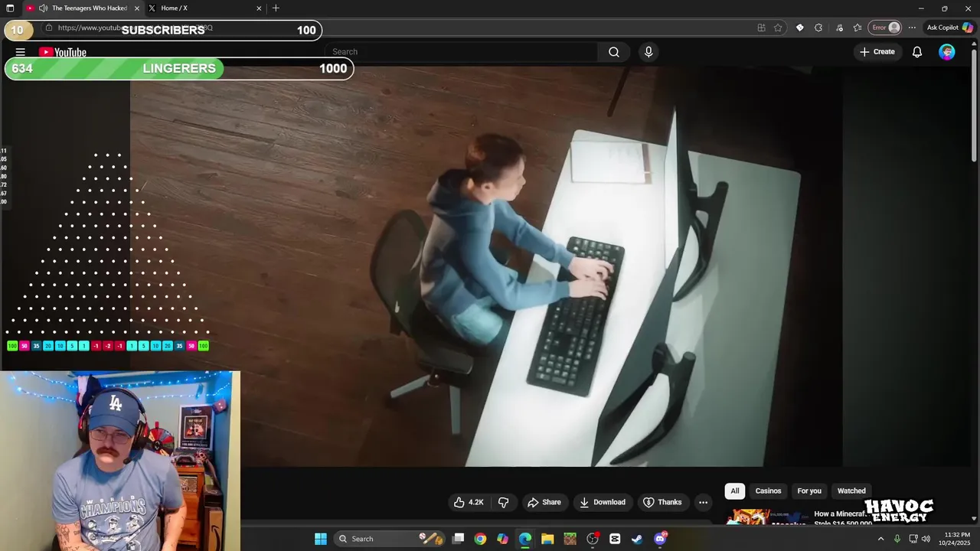This screenshot has height=551, width=980.
Task: Close the Home / X tab
Action: click(x=259, y=8)
